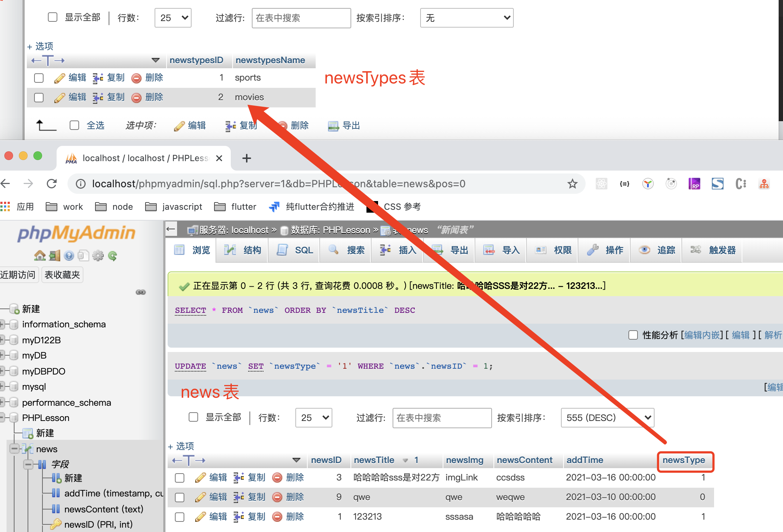Select the mysql database in tree
Screen dimensions: 783x532
pos(34,386)
